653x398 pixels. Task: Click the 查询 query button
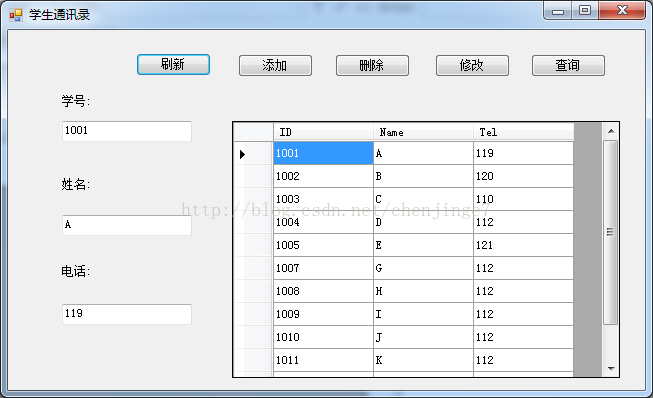click(x=568, y=65)
